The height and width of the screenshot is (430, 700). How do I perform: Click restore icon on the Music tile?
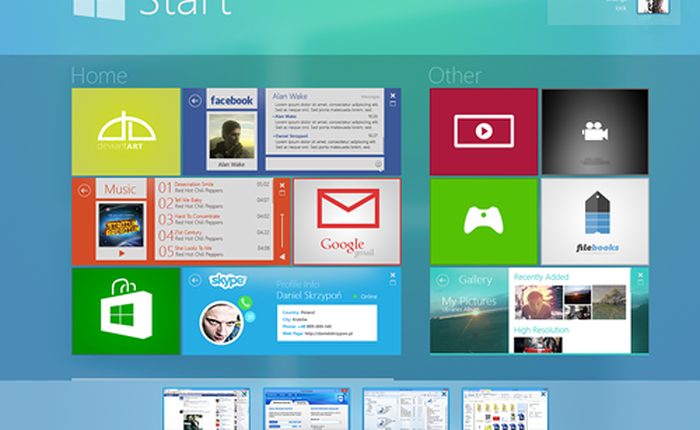(x=282, y=193)
